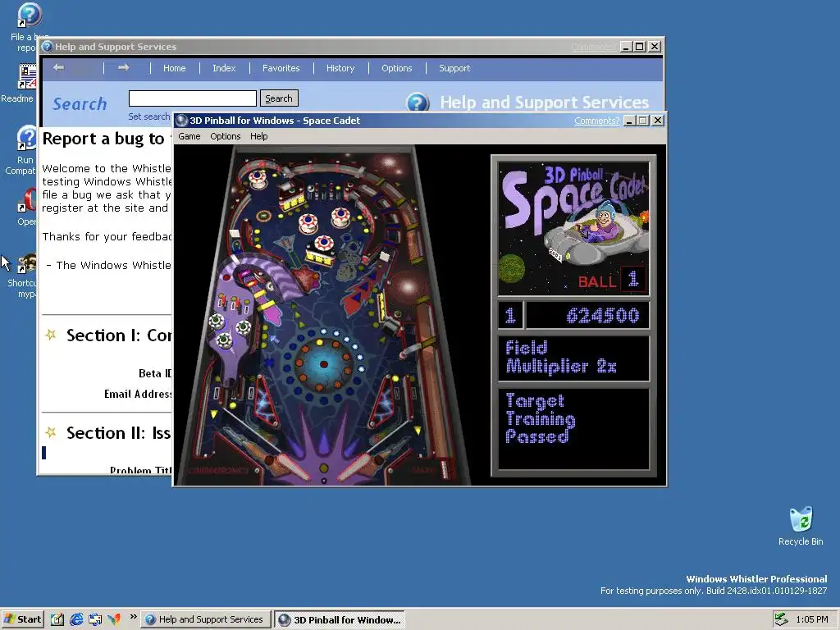Click the 3D Pinball taskbar button
The width and height of the screenshot is (840, 630).
tap(339, 620)
